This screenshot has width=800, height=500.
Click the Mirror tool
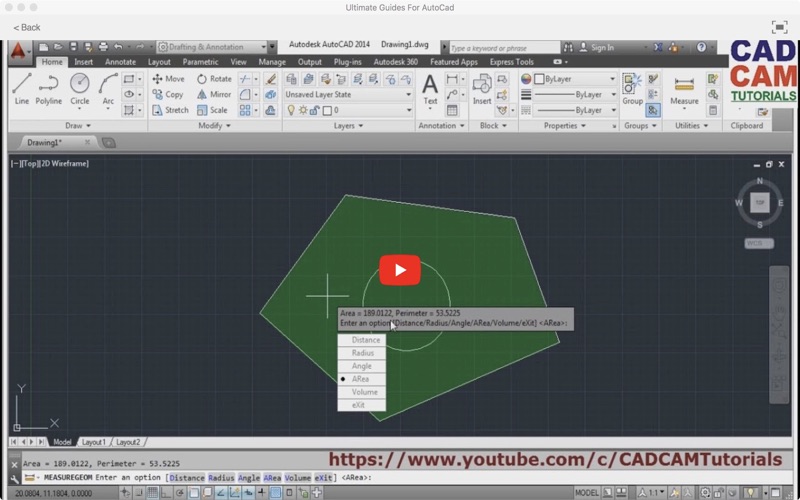pos(214,94)
